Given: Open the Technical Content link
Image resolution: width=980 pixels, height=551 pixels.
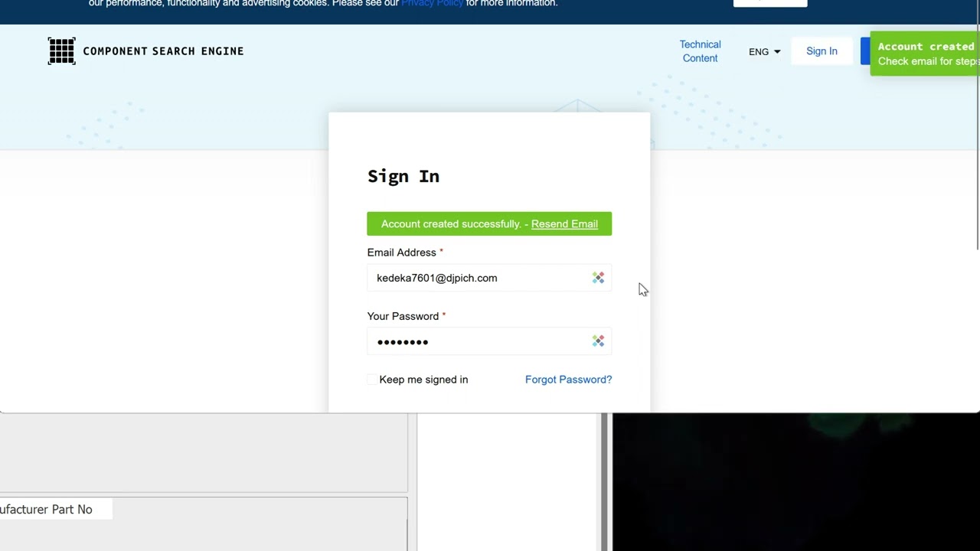Looking at the screenshot, I should (x=700, y=51).
